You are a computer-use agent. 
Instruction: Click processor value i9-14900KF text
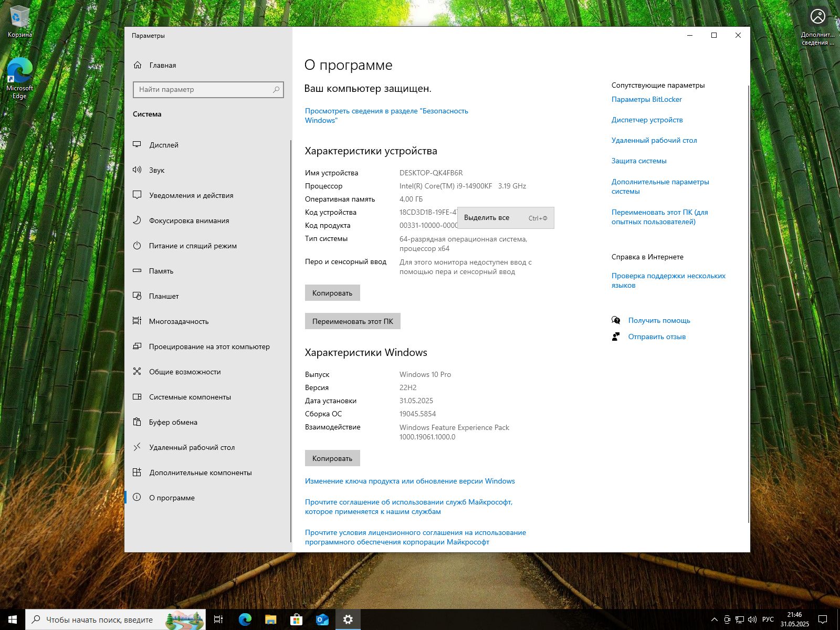point(463,186)
